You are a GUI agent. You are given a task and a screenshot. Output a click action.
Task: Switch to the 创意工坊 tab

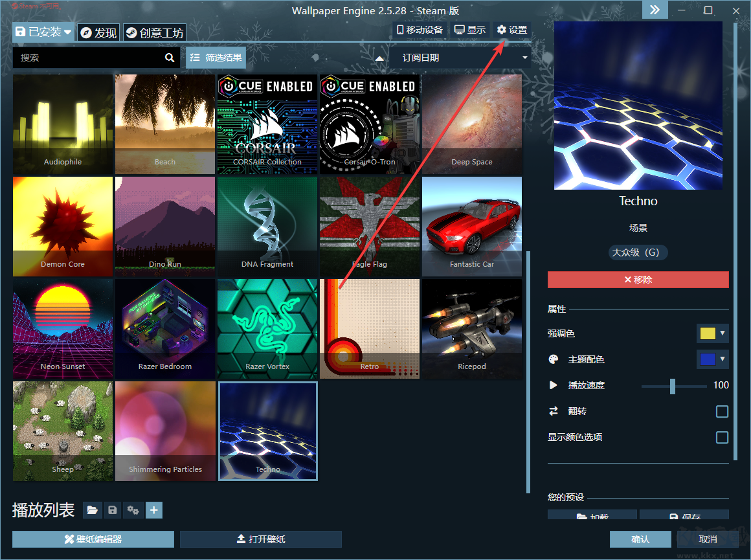coord(154,32)
